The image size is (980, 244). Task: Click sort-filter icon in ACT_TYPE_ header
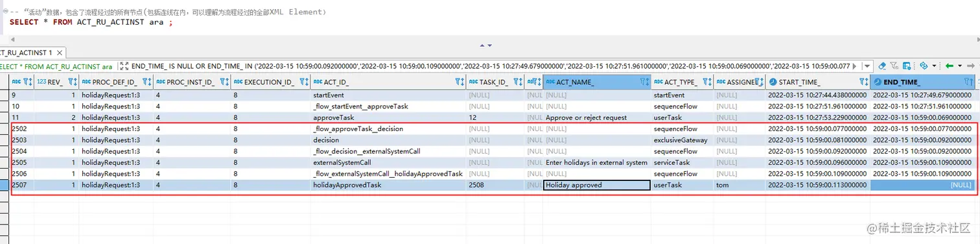[707, 82]
